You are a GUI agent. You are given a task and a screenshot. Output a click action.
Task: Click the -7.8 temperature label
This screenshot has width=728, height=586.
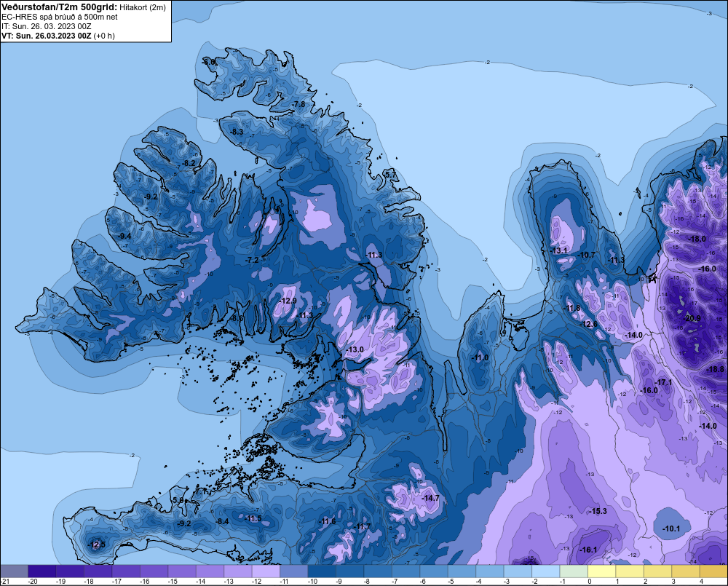298,104
